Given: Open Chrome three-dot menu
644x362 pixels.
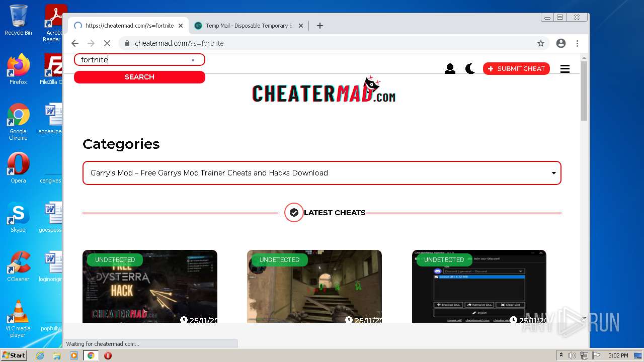Looking at the screenshot, I should coord(578,43).
